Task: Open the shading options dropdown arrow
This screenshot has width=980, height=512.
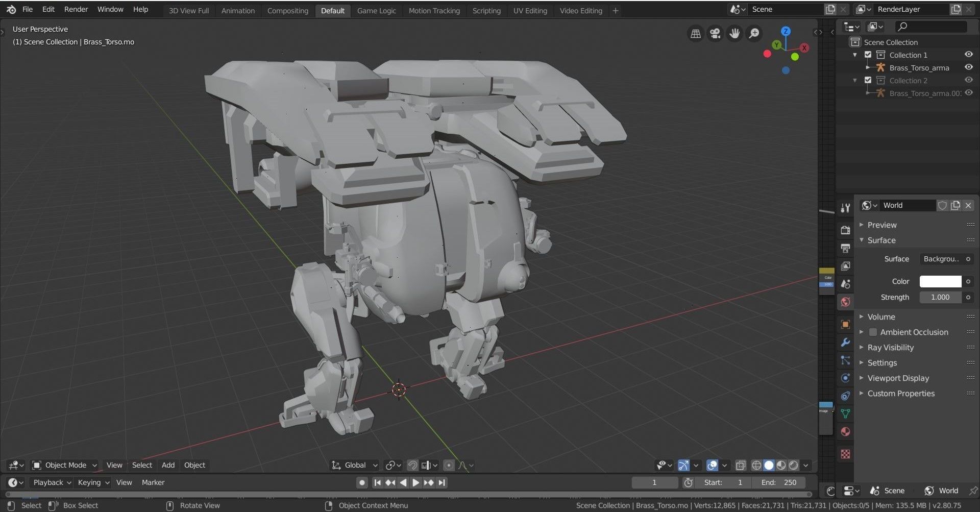Action: [x=806, y=465]
